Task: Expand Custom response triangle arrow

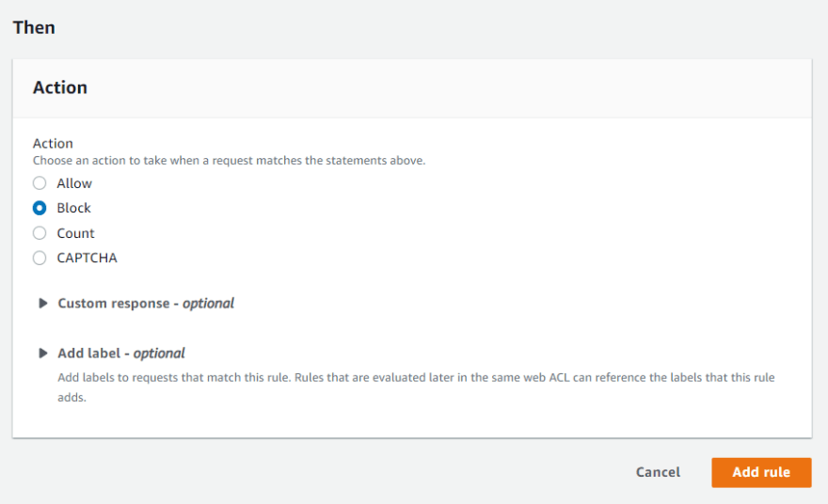Action: coord(42,303)
